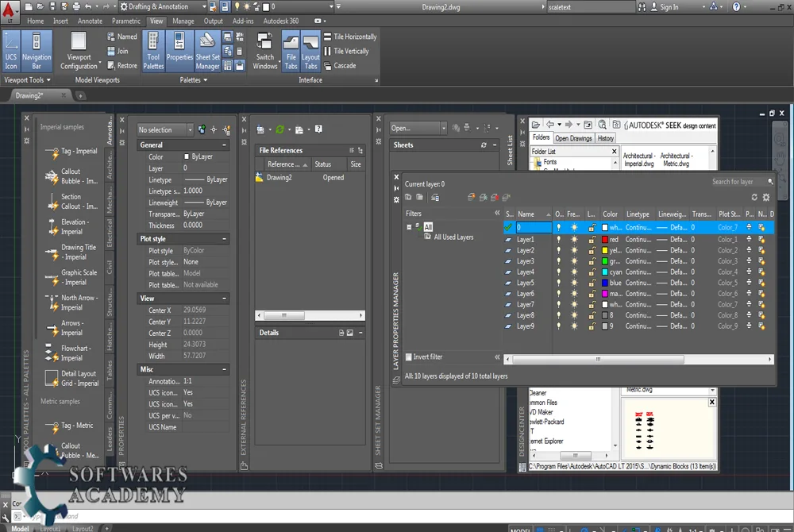
Task: Click the Undo arrow in quick access toolbar
Action: (89, 6)
